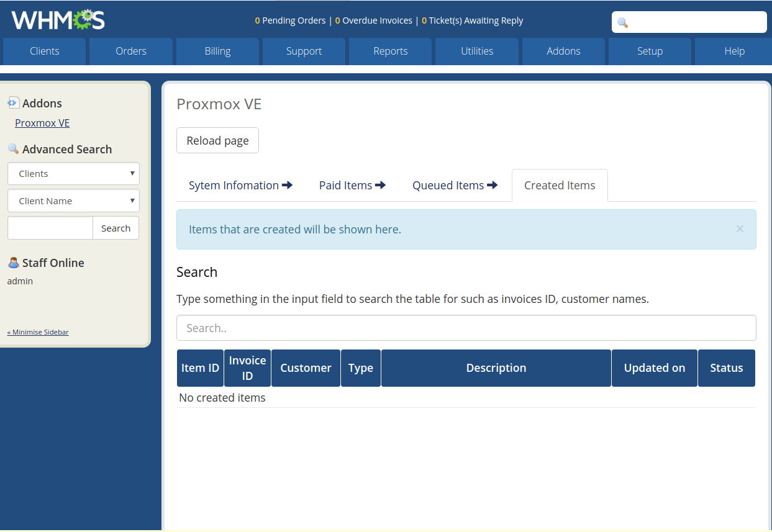Click the Reload page button
Image resolution: width=772 pixels, height=532 pixels.
(x=217, y=140)
